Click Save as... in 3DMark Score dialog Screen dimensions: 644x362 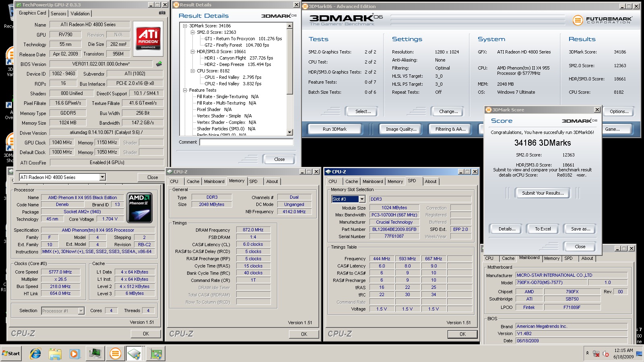coord(580,229)
